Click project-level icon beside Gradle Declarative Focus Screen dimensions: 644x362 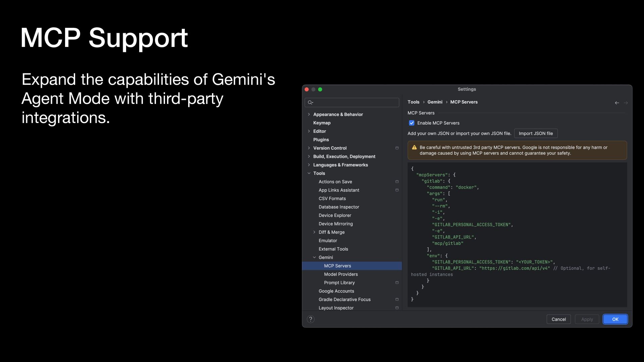(x=397, y=300)
